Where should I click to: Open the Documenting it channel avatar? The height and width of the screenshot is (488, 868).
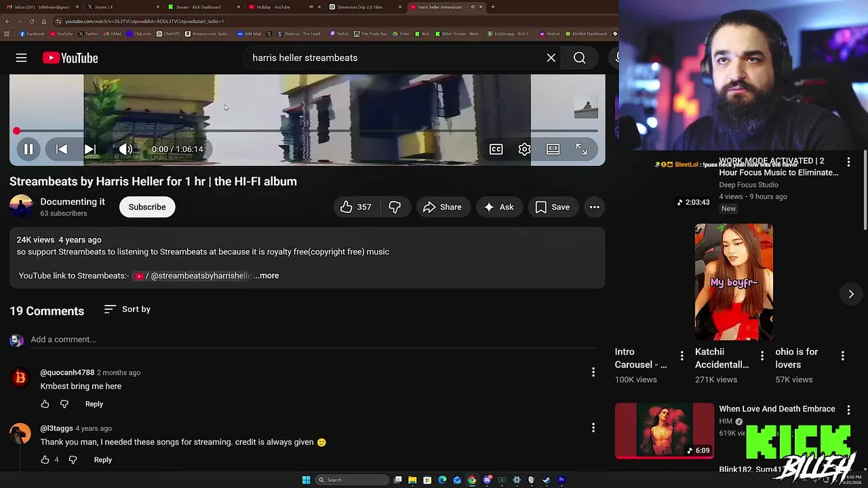(21, 207)
